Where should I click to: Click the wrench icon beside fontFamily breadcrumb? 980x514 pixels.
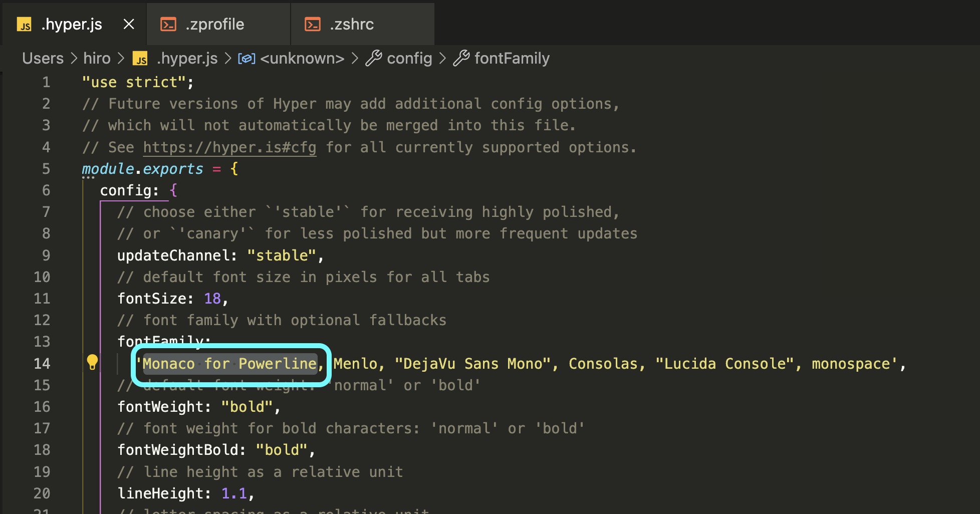[x=461, y=59]
